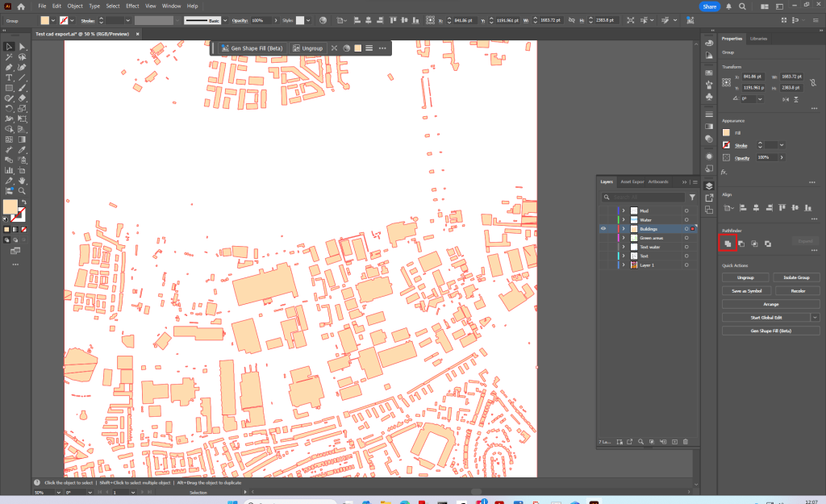Image resolution: width=826 pixels, height=504 pixels.
Task: Click the Pathfinder Unite icon
Action: [727, 243]
